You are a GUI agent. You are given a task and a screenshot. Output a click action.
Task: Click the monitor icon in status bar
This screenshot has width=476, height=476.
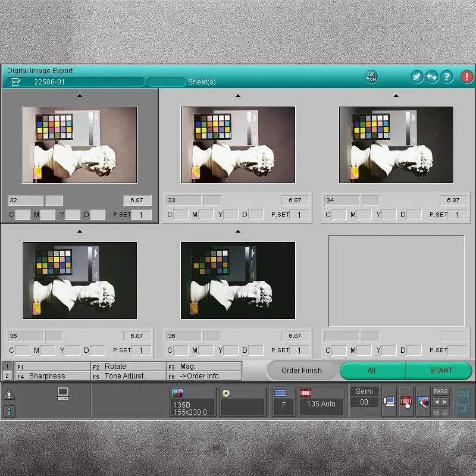coord(63,393)
